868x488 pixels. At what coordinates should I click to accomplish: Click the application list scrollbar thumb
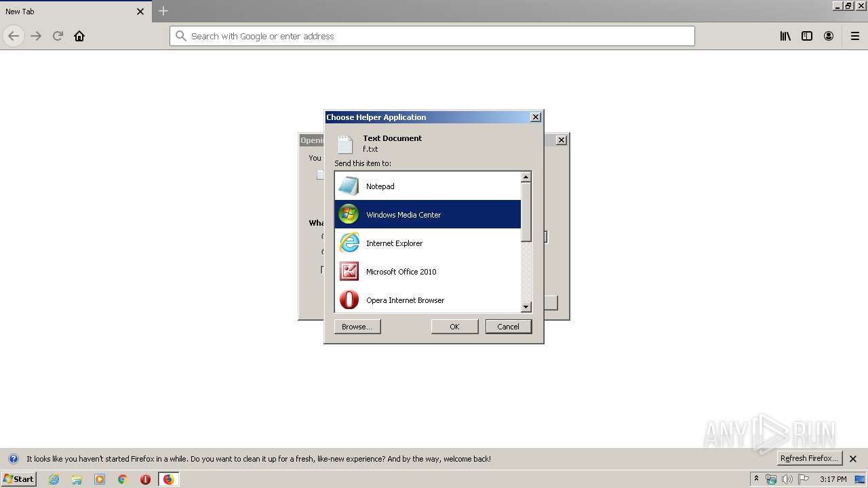pos(526,212)
